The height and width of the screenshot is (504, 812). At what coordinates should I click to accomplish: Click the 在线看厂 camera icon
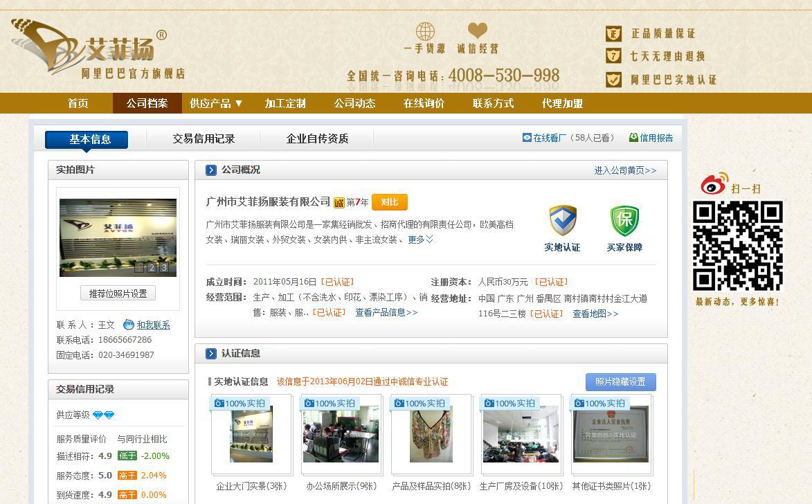click(527, 138)
